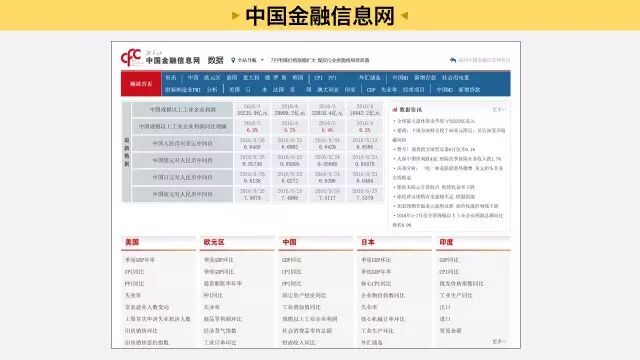The image size is (640, 360).
Task: Open the scrolling headline text beside 全站导航
Action: [x=320, y=60]
